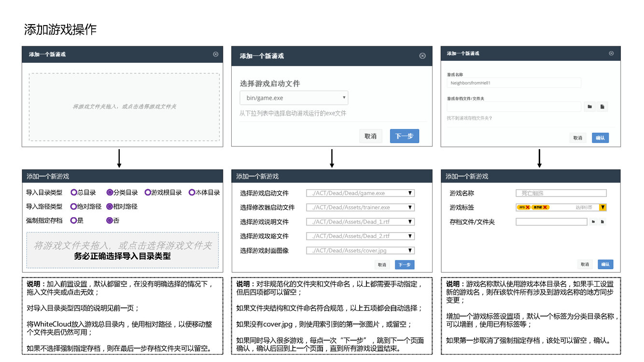Remove the FPS tag via its red X
644x362 pixels.
click(528, 208)
